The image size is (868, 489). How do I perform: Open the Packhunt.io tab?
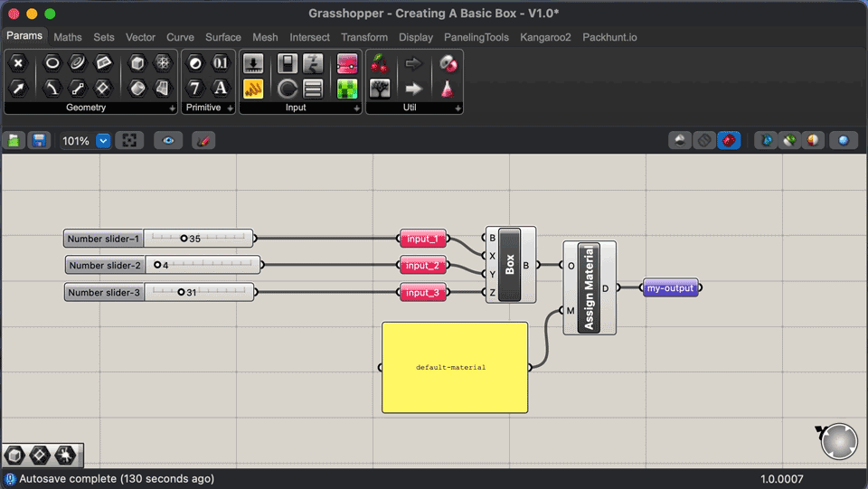pos(609,37)
